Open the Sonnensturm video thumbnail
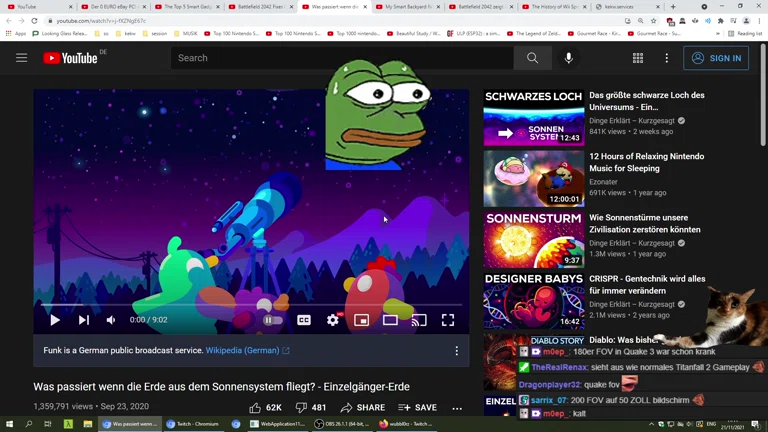The image size is (768, 432). click(x=534, y=240)
